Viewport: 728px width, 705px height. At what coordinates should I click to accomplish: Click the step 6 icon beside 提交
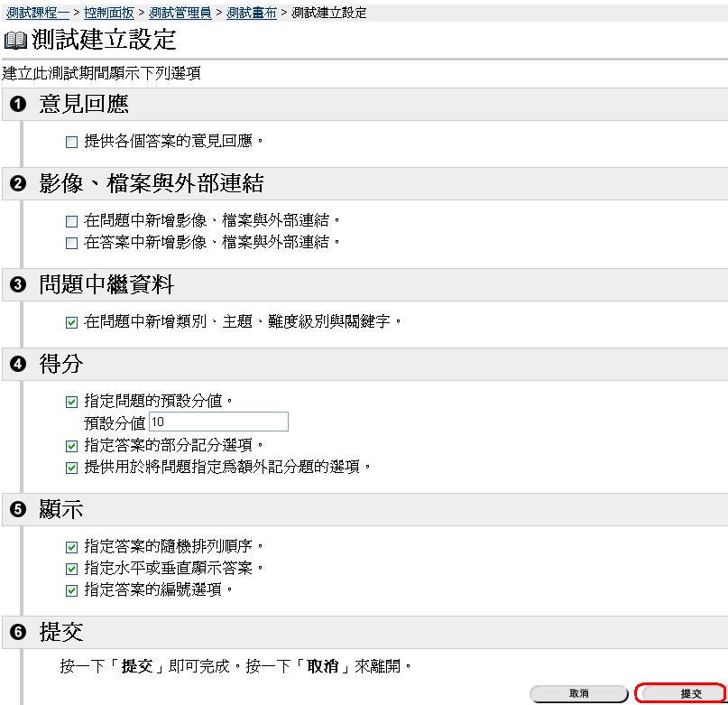click(x=18, y=632)
